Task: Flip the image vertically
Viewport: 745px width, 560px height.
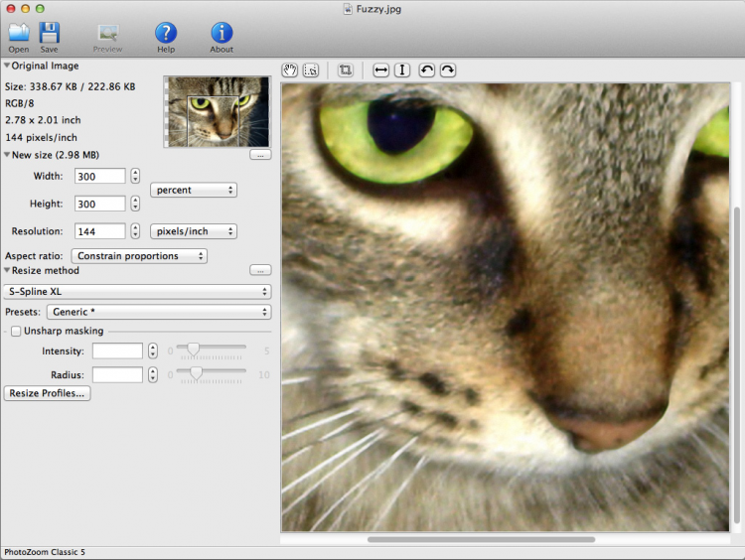Action: point(402,70)
